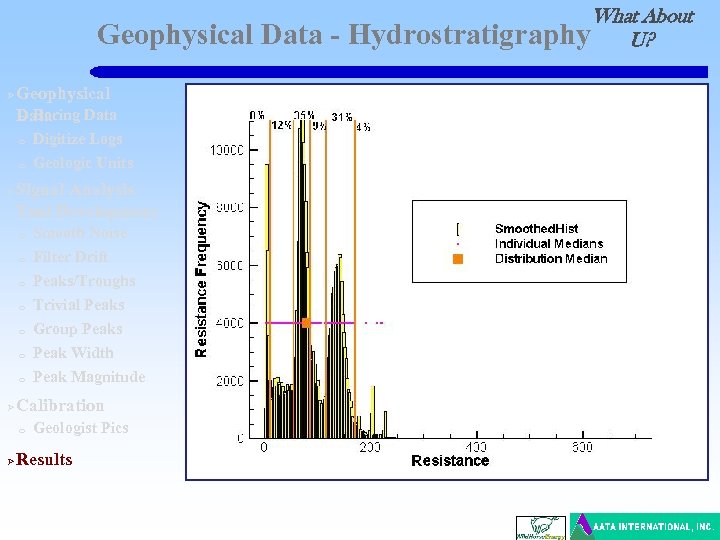This screenshot has width=720, height=540.
Task: Click the '31%' percentage label above histogram
Action: 342,118
